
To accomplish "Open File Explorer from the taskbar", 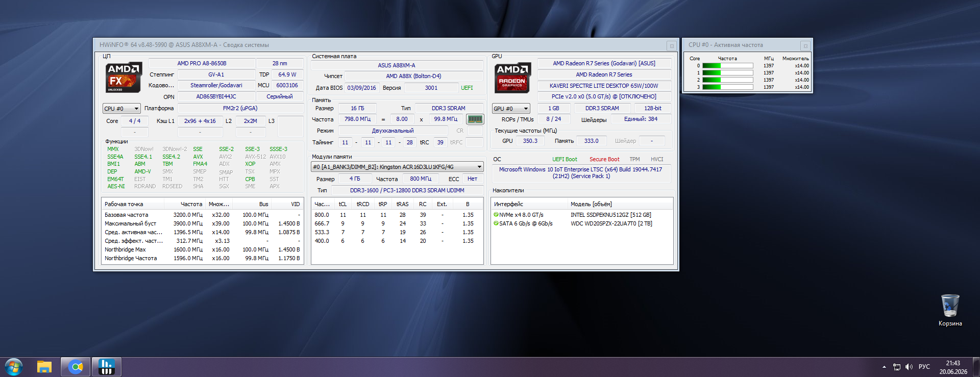I will pyautogui.click(x=44, y=367).
